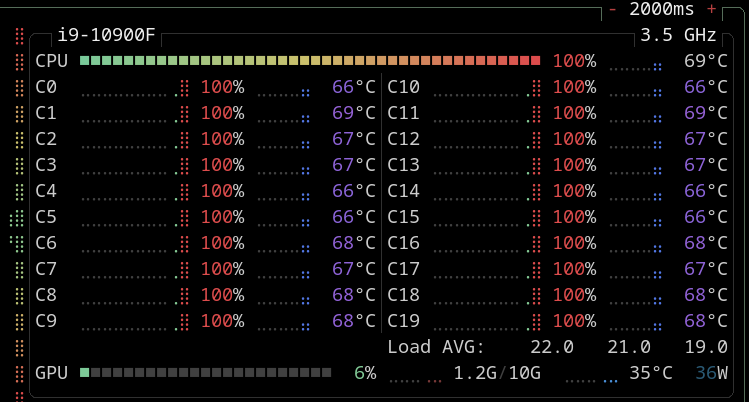Select the C10 core label
This screenshot has width=749, height=402.
pyautogui.click(x=403, y=87)
